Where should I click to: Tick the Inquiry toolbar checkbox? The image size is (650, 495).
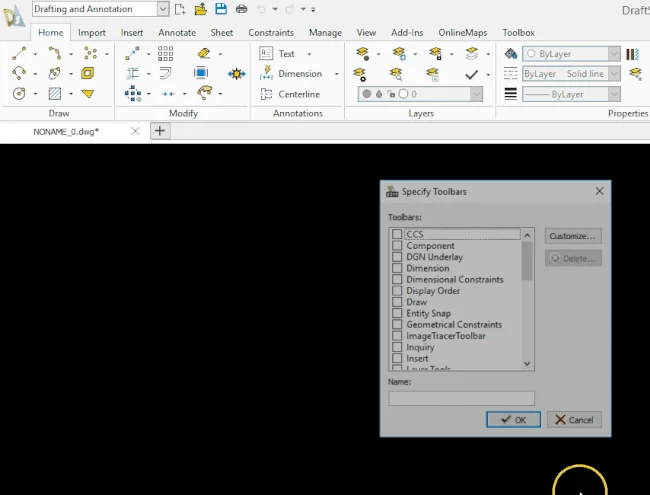(397, 347)
